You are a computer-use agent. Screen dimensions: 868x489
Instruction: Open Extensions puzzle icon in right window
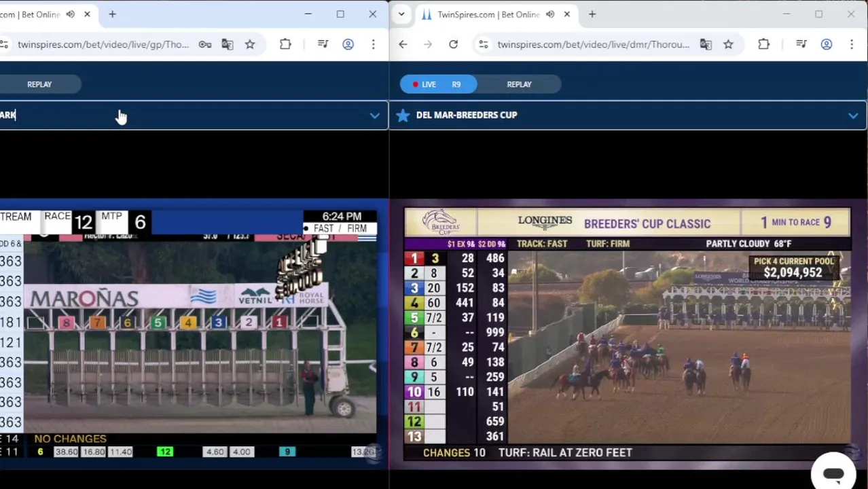click(x=763, y=45)
